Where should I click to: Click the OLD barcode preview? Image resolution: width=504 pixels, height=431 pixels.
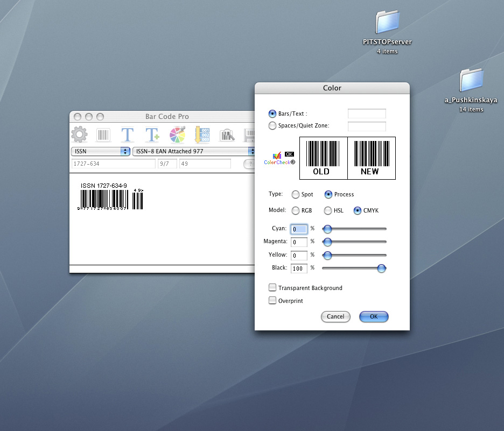[x=324, y=158]
